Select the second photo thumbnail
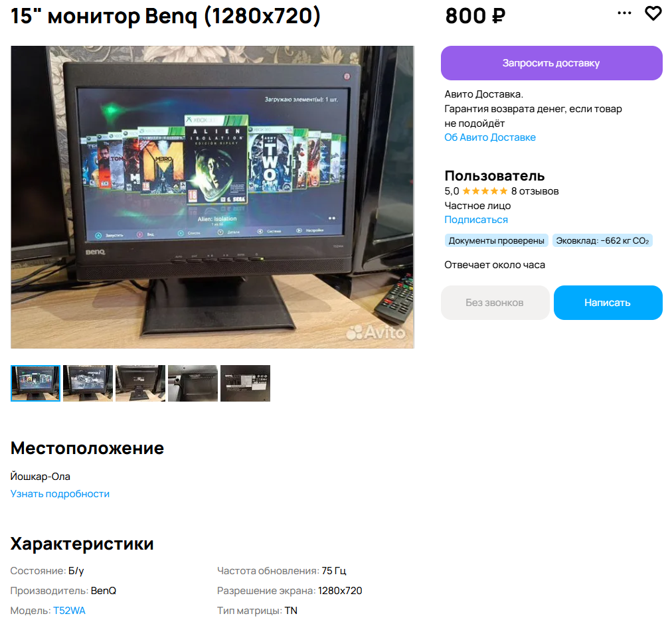 point(88,383)
